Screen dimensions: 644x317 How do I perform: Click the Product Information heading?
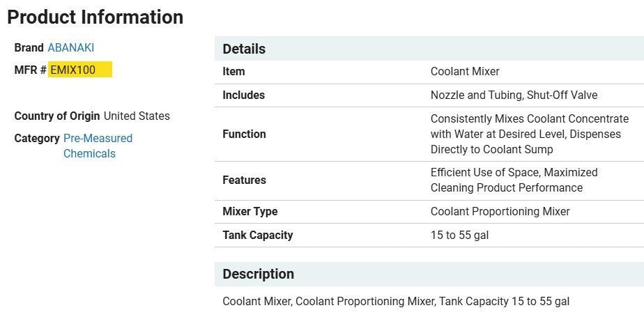tap(95, 17)
